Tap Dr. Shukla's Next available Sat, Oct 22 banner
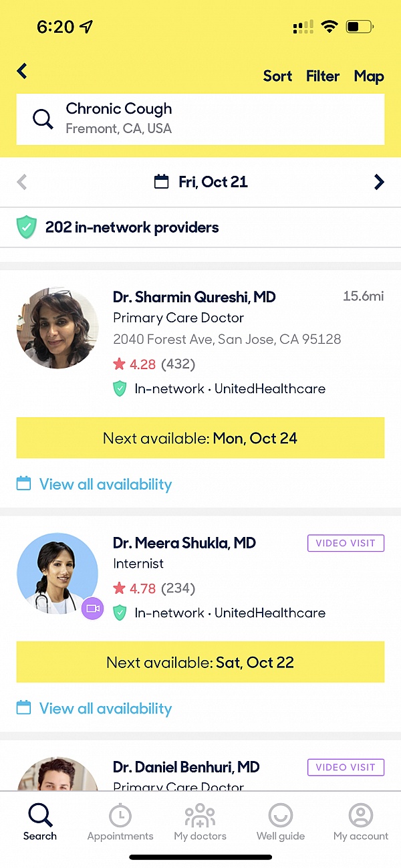Screen dimensions: 401x868 pyautogui.click(x=200, y=662)
